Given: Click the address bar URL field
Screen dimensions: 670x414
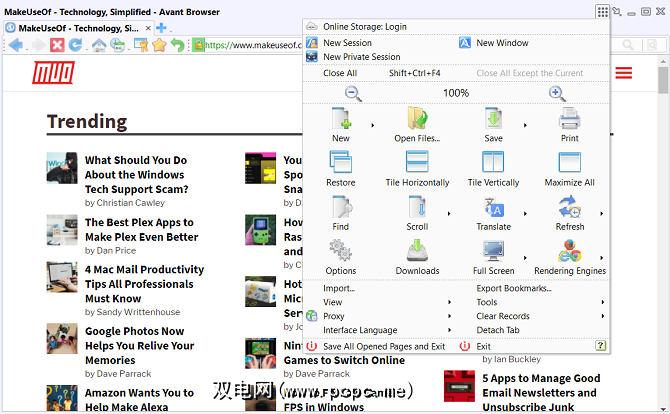Looking at the screenshot, I should 254,45.
